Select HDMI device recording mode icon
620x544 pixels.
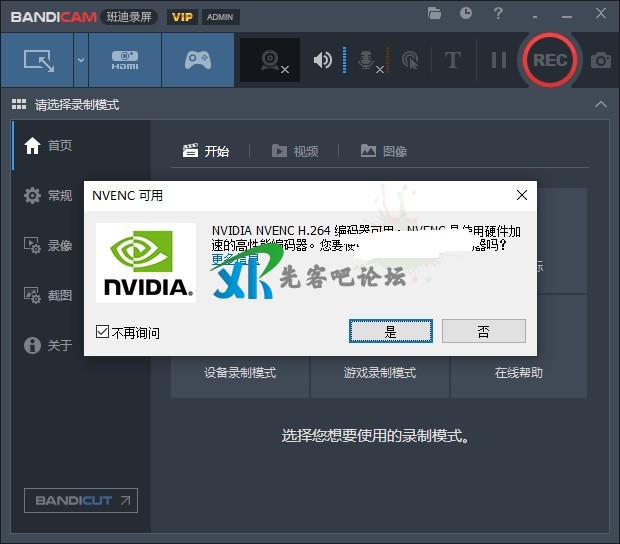coord(124,60)
